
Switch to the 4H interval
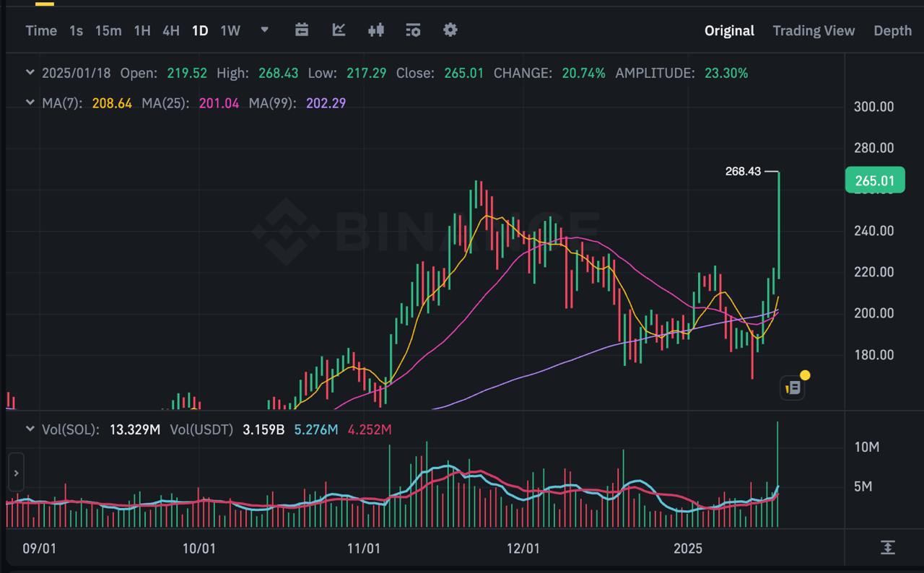tap(170, 30)
